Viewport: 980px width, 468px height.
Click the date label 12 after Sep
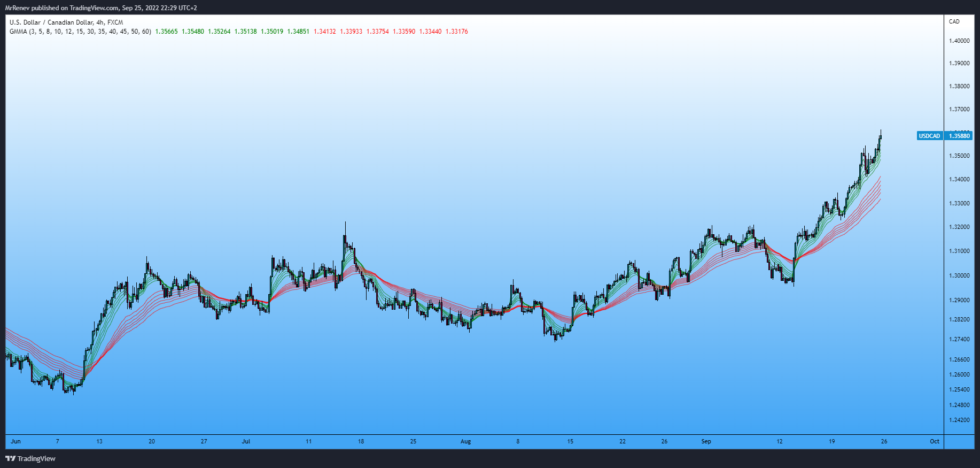coord(780,441)
